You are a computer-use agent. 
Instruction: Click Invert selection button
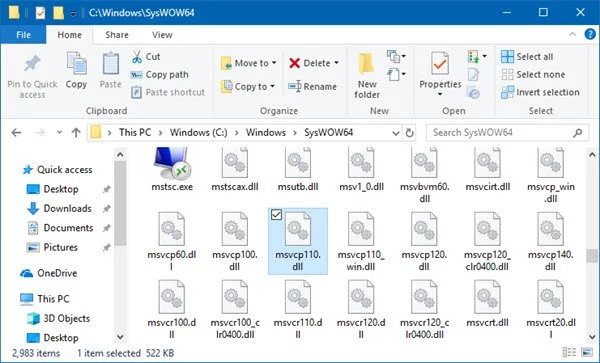(540, 92)
